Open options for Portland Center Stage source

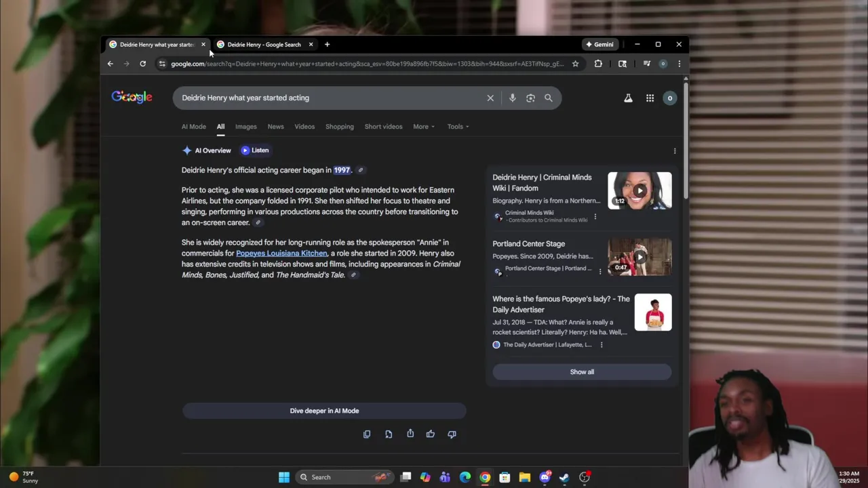tap(599, 272)
